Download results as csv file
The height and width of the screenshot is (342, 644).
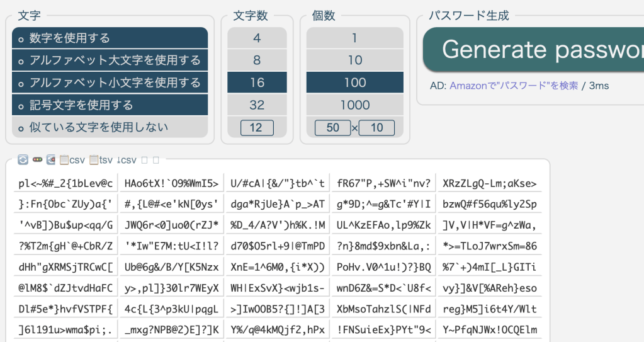[127, 160]
